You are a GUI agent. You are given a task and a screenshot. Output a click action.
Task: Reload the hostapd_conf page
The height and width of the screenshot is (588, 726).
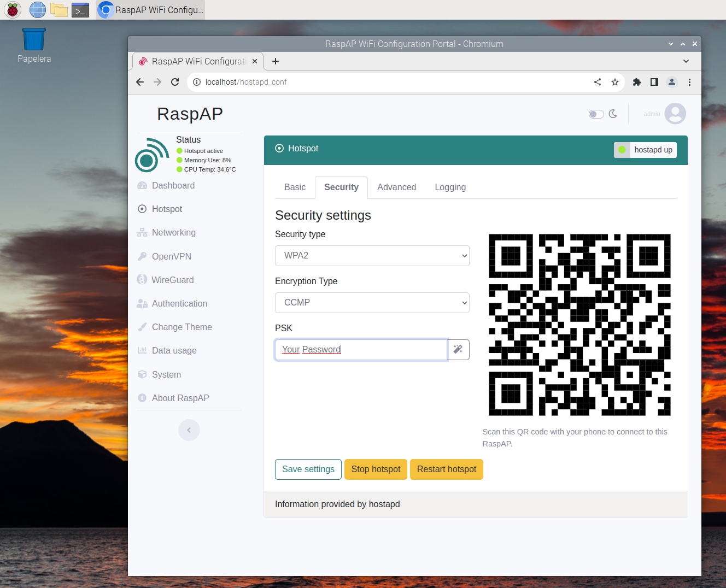[x=175, y=82]
